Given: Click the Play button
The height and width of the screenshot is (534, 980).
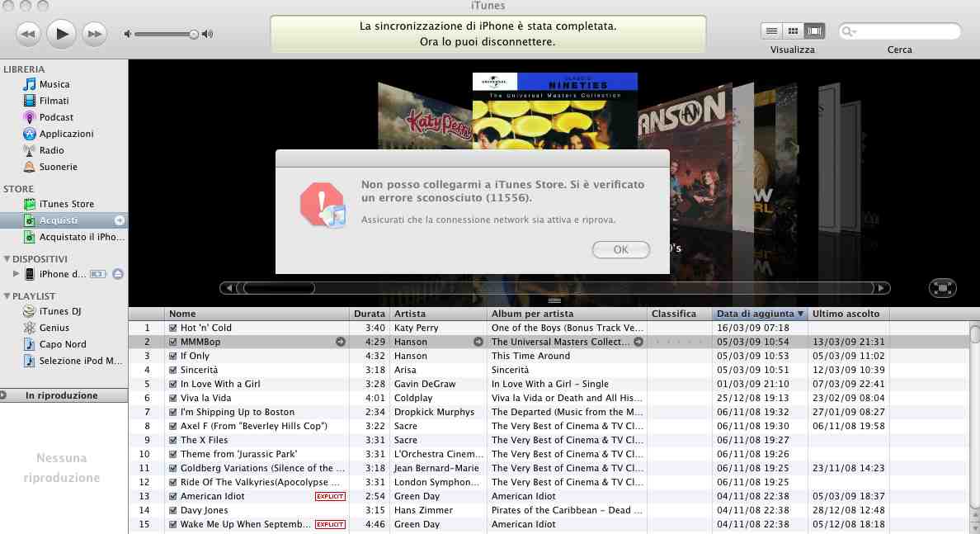Looking at the screenshot, I should [60, 34].
